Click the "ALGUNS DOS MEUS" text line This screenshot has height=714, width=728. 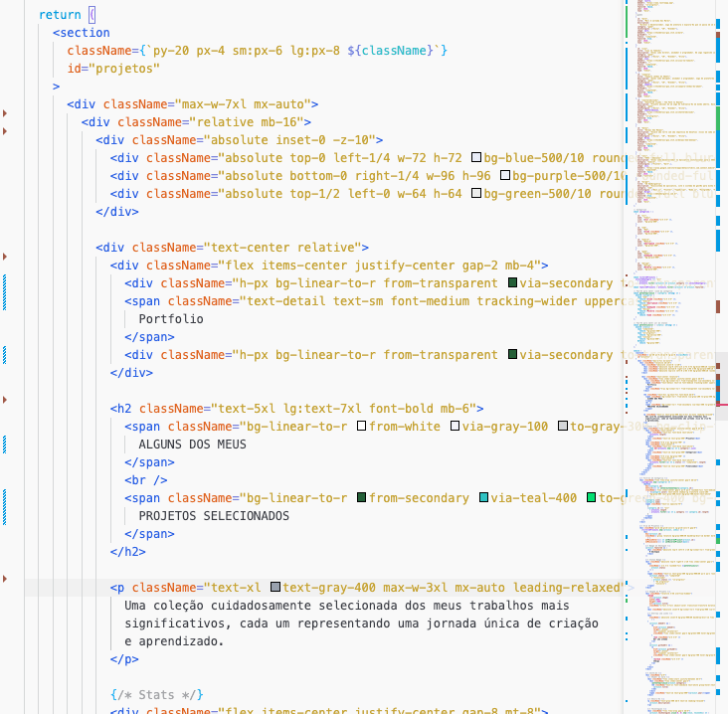tap(192, 445)
